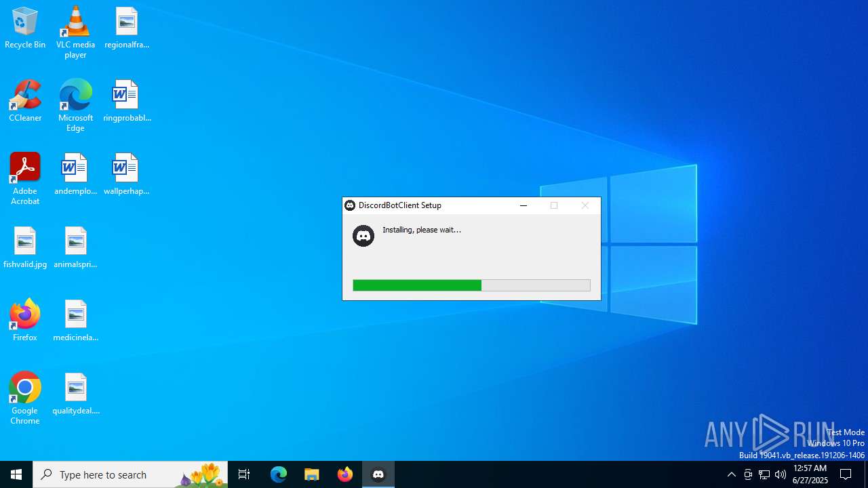Select the qualitydeal... image file
Screen dimensions: 868x488
(75, 394)
